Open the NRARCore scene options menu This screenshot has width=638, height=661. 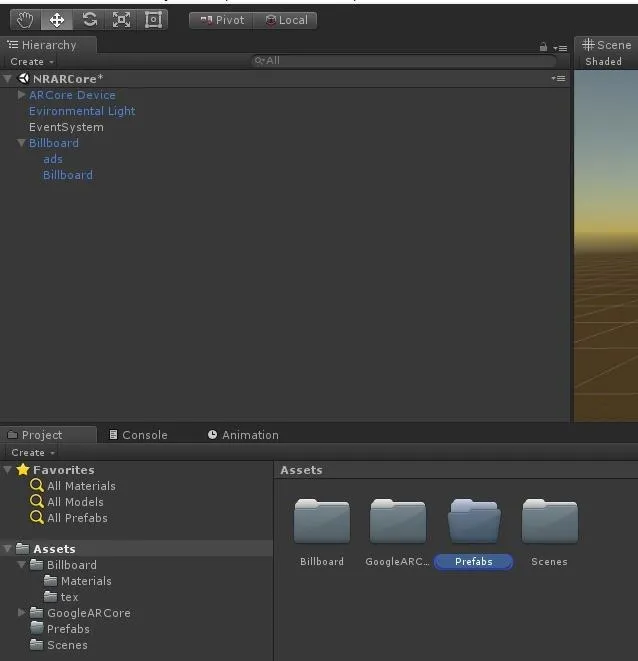(558, 78)
